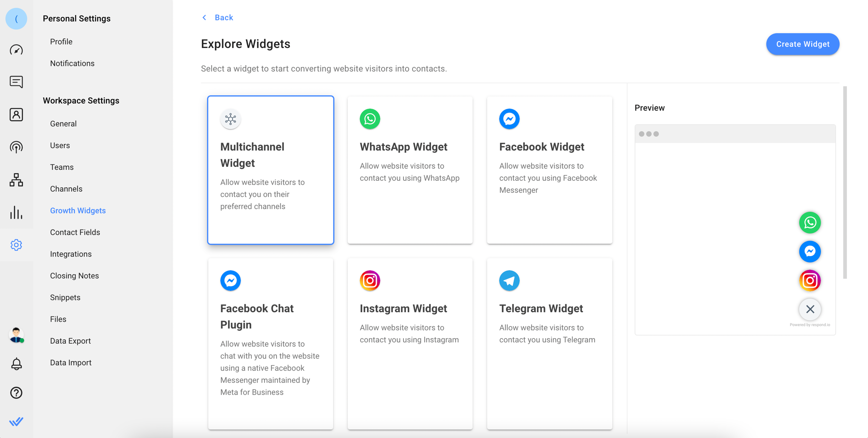
Task: Select Growth Widgets in Workspace Settings
Action: pyautogui.click(x=78, y=210)
